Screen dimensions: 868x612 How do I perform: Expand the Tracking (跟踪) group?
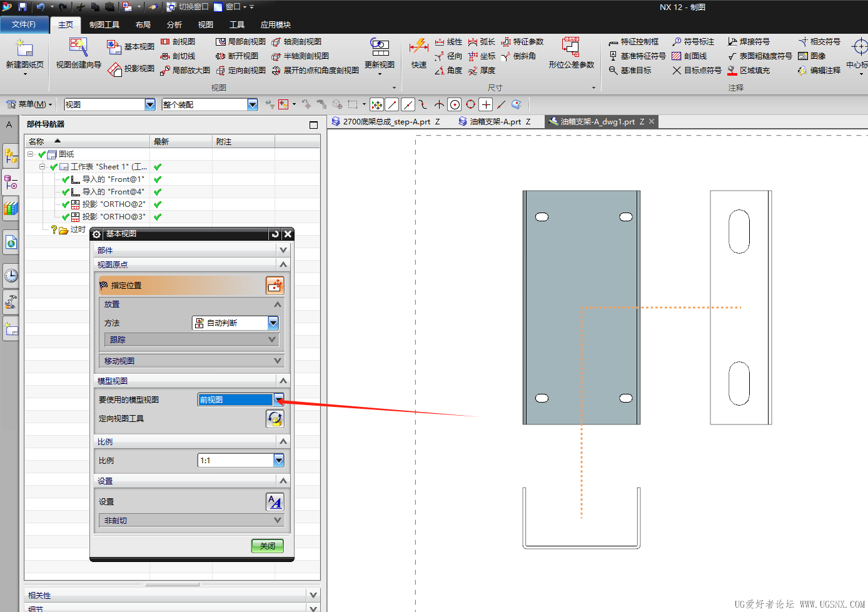coord(191,340)
